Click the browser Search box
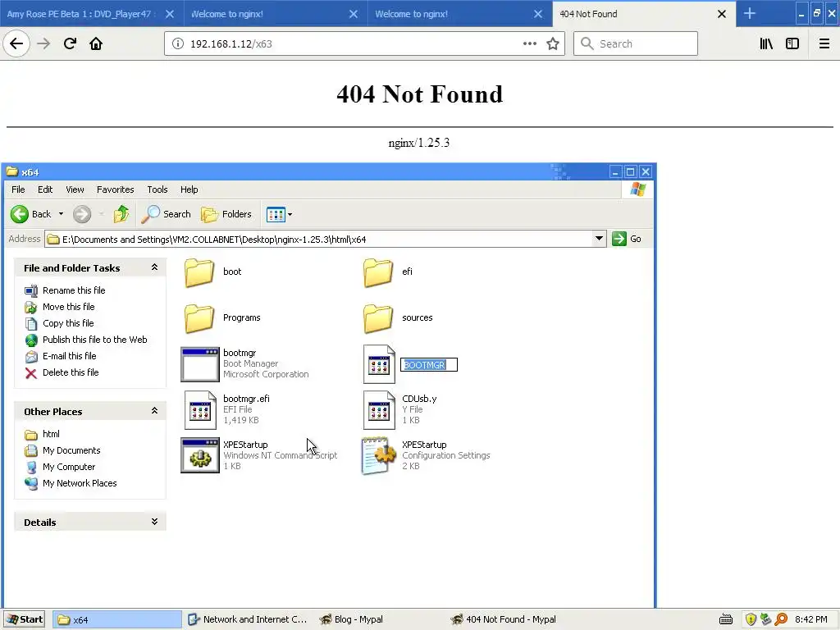The image size is (840, 630). [x=636, y=43]
